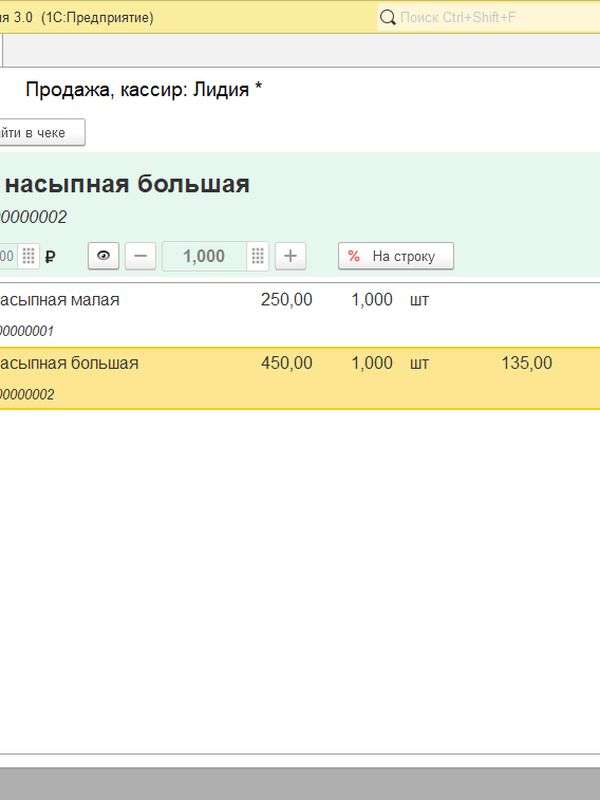Click quantity 1,000 in насыпная большая row
The height and width of the screenshot is (800, 600).
point(372,363)
